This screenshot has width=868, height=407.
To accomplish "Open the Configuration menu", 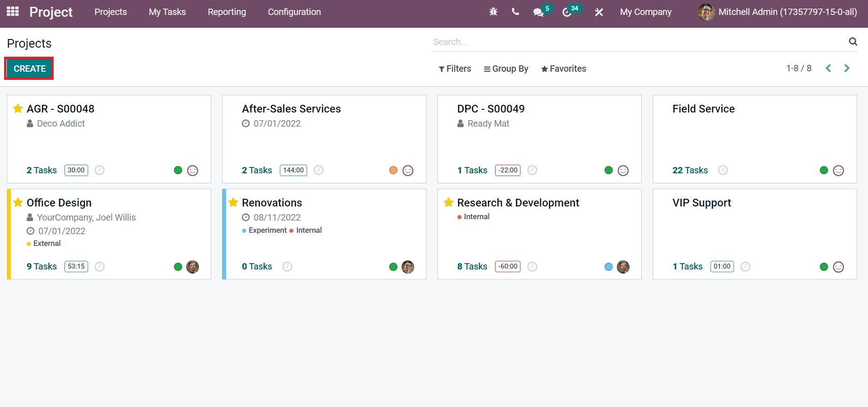I will point(294,12).
